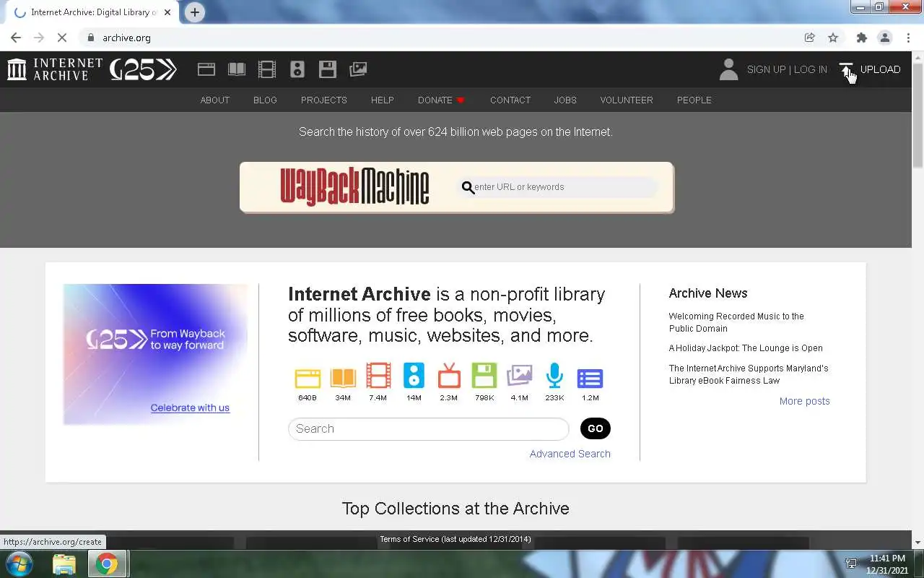The height and width of the screenshot is (578, 924).
Task: Open the Texts book icon in top navigation bar
Action: point(237,69)
